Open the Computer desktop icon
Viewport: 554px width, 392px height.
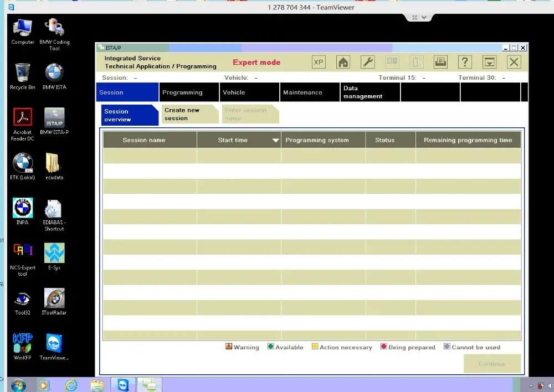tap(23, 32)
